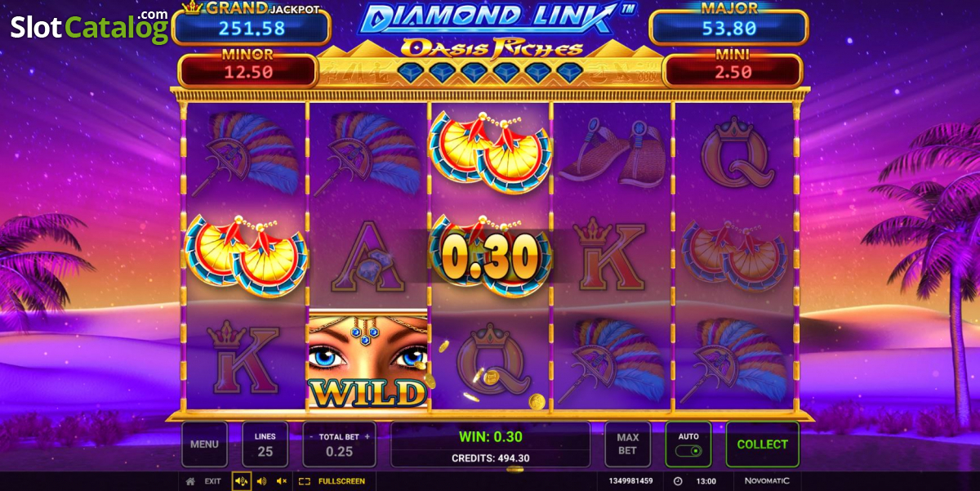Click the Mini jackpot 2.50 panel
The image size is (980, 491).
[x=733, y=69]
